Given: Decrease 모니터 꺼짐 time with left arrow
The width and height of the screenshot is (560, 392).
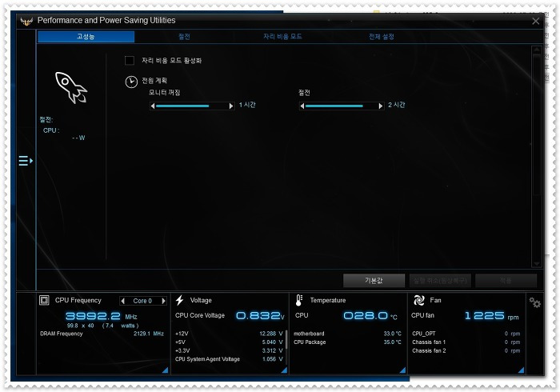Looking at the screenshot, I should coord(153,106).
